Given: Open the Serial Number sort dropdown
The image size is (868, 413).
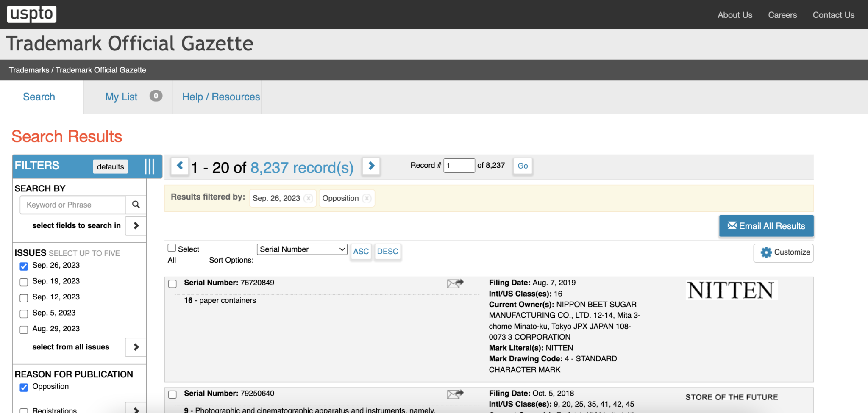Looking at the screenshot, I should [302, 249].
